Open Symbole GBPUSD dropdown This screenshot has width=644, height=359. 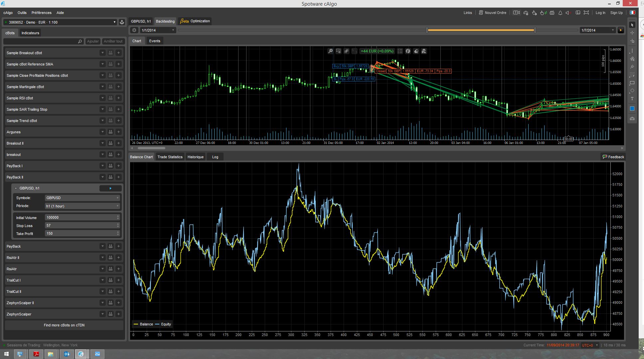coord(82,198)
